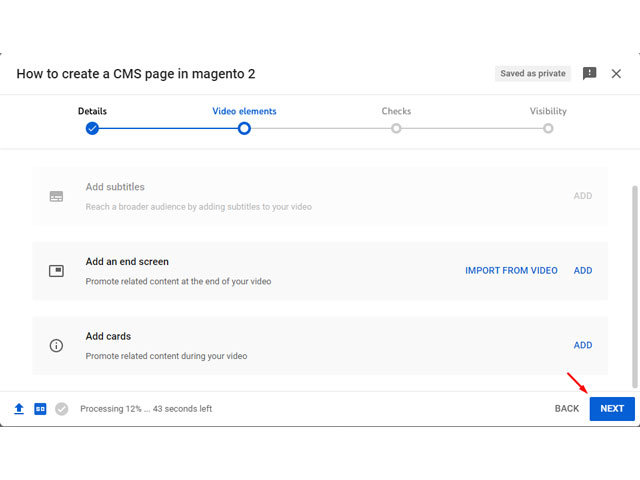Image resolution: width=640 pixels, height=480 pixels.
Task: Select the Video elements step label
Action: tap(244, 111)
